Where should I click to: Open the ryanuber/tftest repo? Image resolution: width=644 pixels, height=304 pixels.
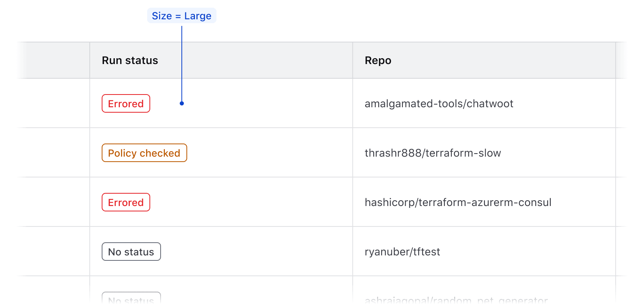(402, 252)
